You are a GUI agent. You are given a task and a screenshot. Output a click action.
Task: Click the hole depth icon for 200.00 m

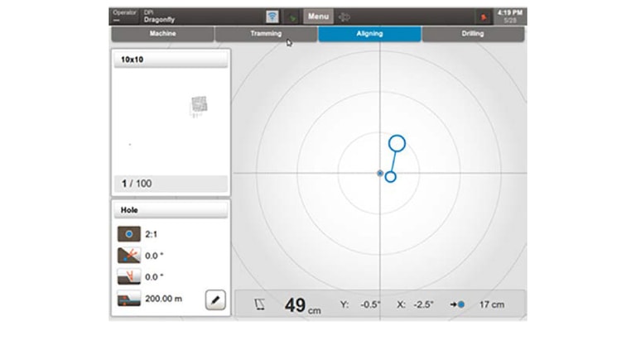pos(128,299)
